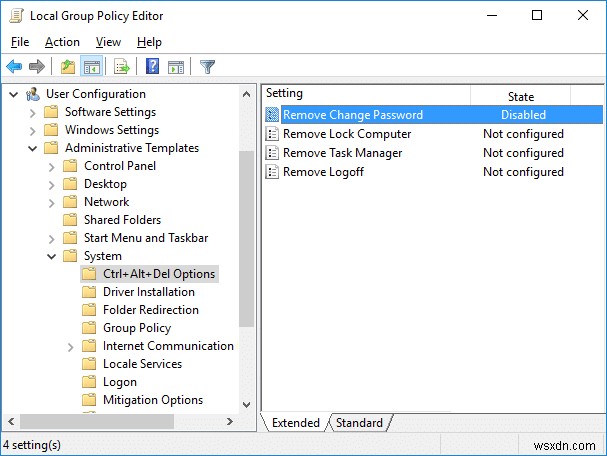The image size is (607, 456).
Task: Expand the Internet Communication node arrow
Action: (70, 346)
